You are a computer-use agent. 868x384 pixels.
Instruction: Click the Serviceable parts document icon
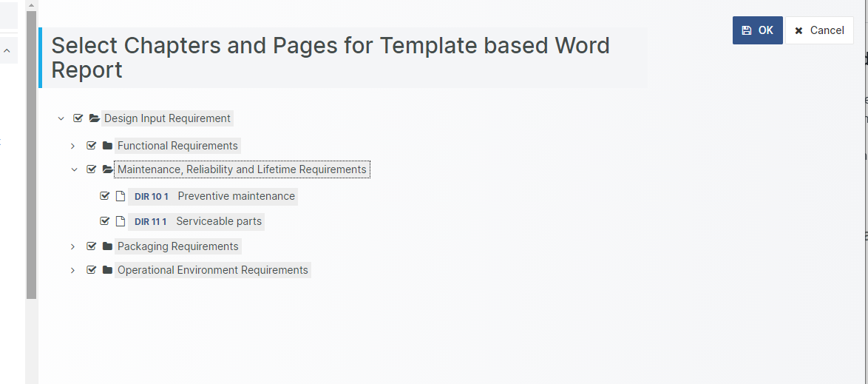coord(121,221)
